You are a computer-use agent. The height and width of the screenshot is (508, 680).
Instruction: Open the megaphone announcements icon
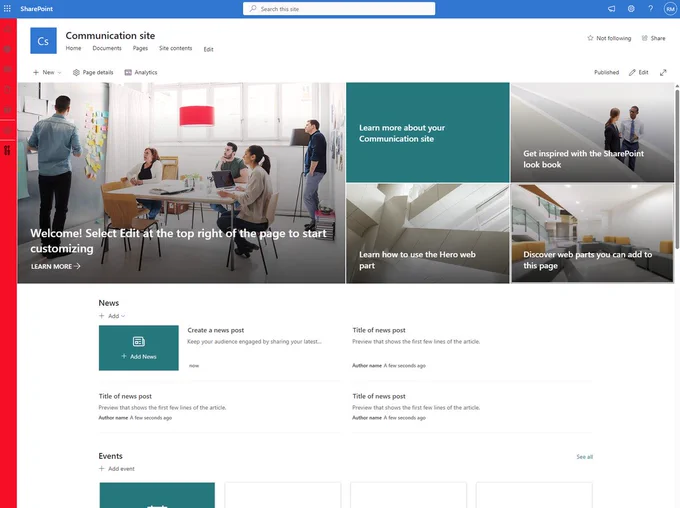(611, 9)
